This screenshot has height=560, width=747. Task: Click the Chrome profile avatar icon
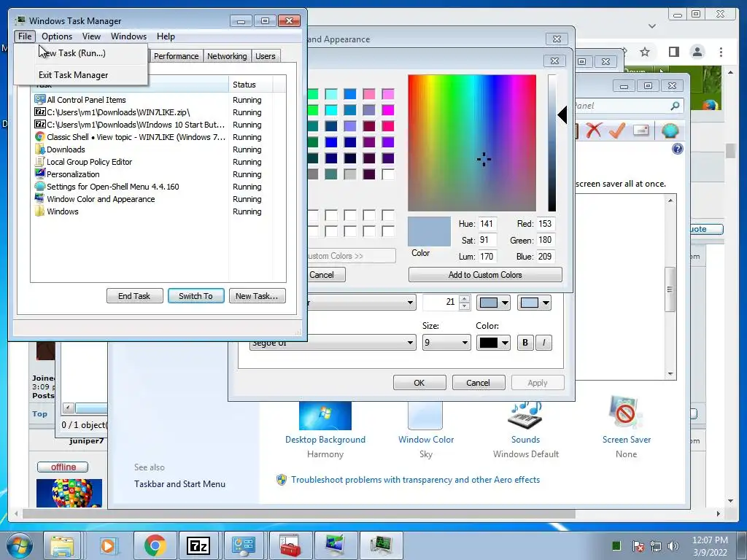click(x=697, y=52)
